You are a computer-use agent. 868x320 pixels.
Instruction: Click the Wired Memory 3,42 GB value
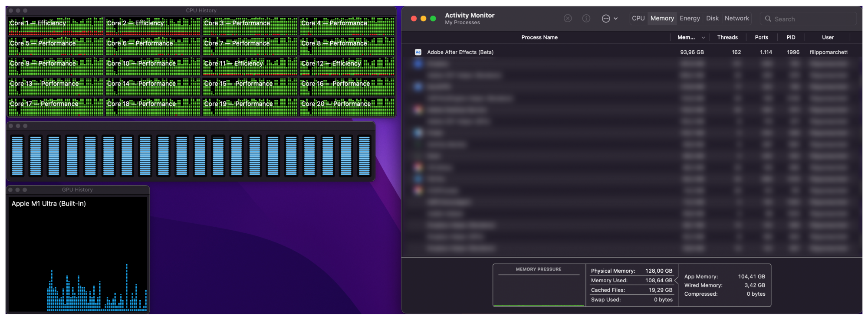[x=755, y=285]
